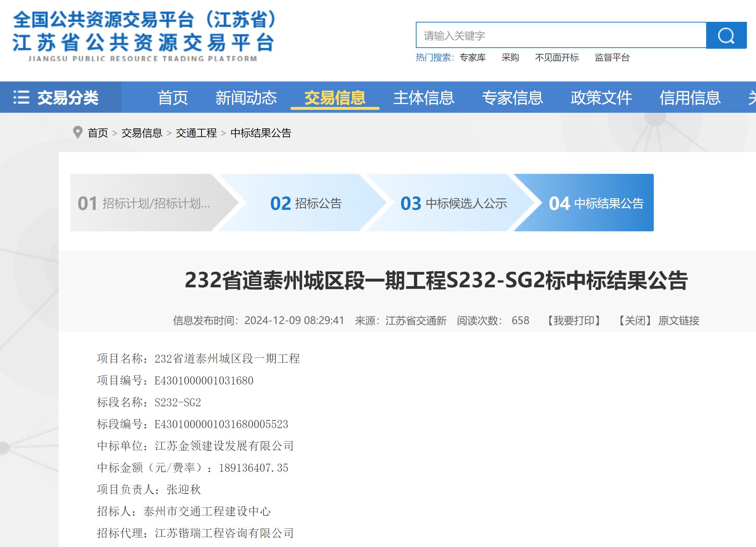Open 新闻动态 navigation item
The width and height of the screenshot is (756, 547).
246,97
